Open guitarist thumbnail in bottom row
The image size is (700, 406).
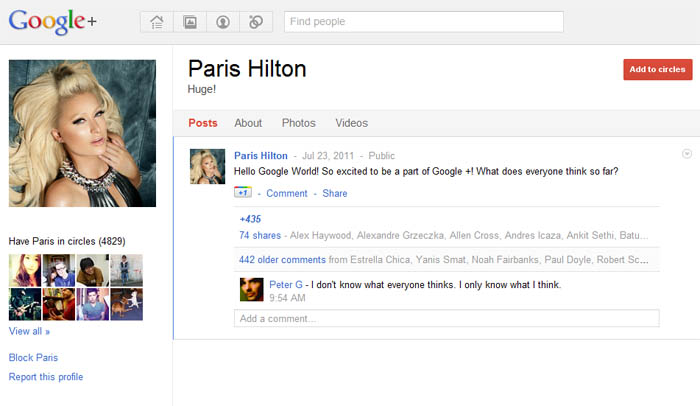click(25, 304)
